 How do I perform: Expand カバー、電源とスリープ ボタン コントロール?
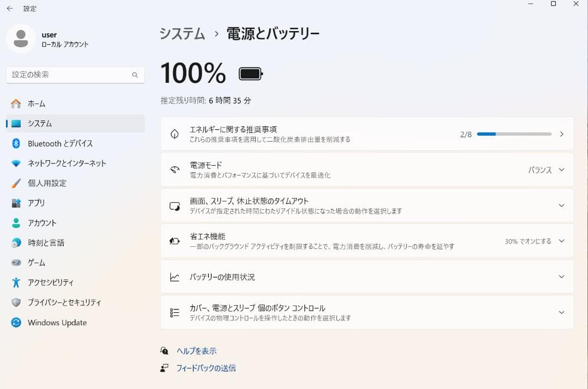point(561,312)
